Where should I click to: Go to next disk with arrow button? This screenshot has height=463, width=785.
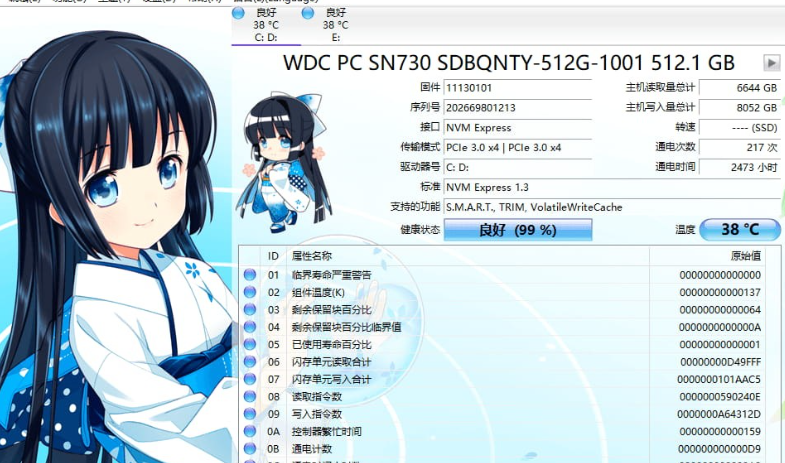[771, 63]
